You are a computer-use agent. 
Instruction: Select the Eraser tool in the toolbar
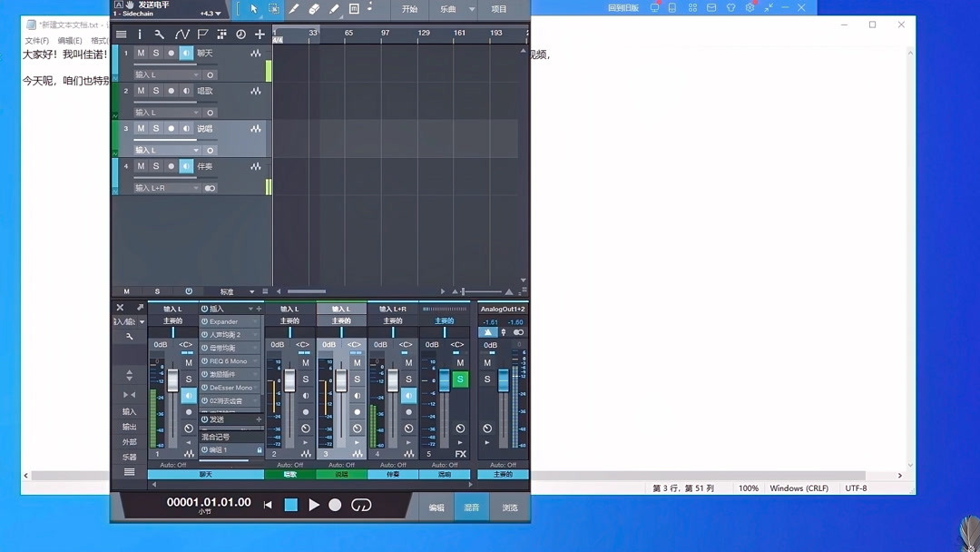(x=314, y=9)
